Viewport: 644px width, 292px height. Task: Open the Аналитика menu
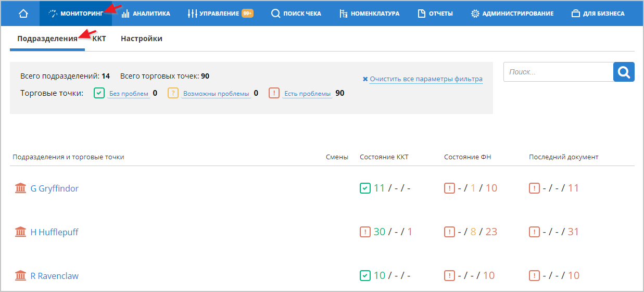click(x=146, y=14)
